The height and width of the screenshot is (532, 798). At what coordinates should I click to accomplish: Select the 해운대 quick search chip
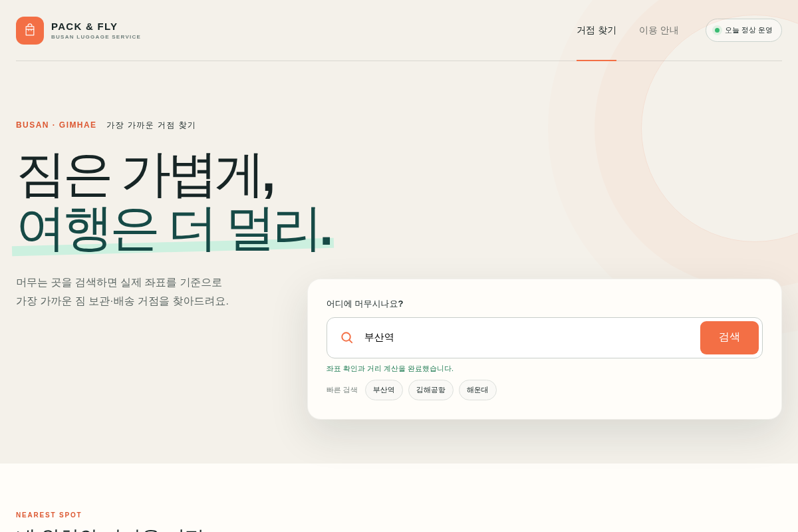click(x=477, y=390)
